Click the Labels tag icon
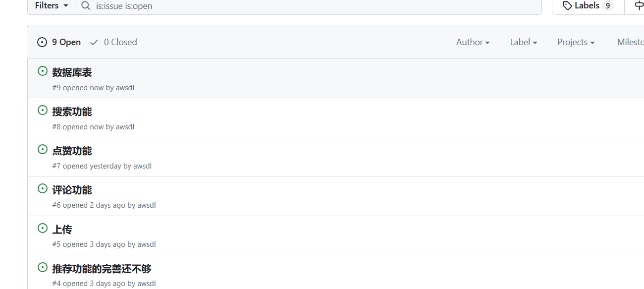The height and width of the screenshot is (289, 644). (568, 6)
